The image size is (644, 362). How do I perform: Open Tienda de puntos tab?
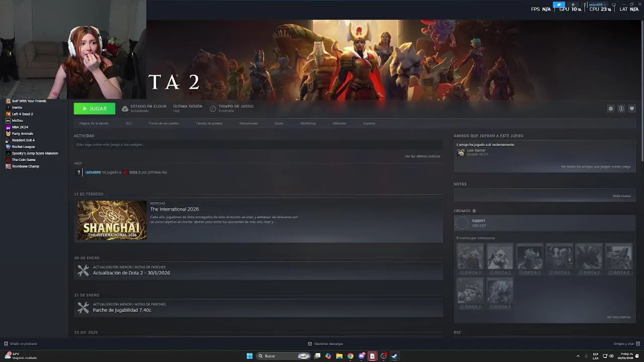tap(209, 123)
